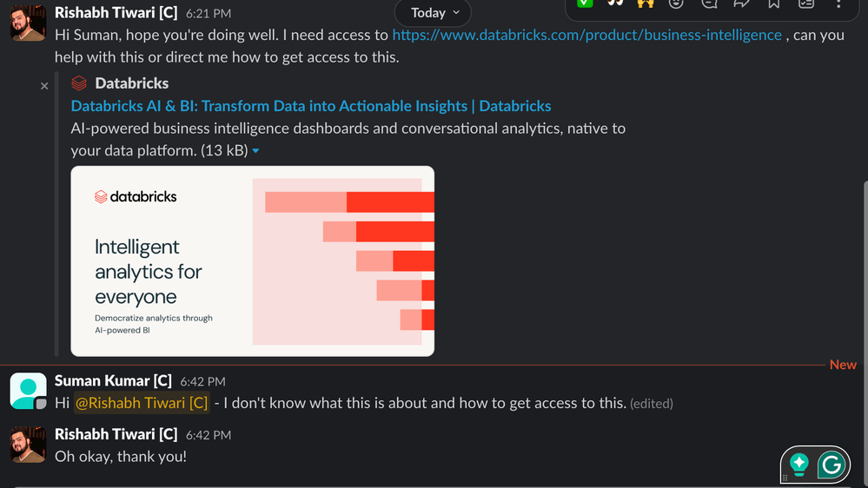React with the green checkmark emoji
868x488 pixels.
(x=585, y=3)
